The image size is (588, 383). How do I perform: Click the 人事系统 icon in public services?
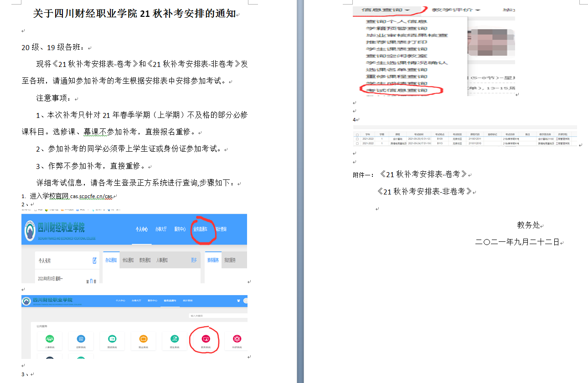click(x=50, y=339)
